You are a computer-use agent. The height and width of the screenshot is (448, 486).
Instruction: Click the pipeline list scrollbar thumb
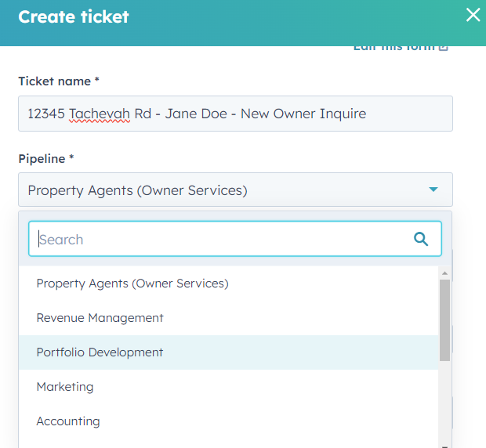444,320
